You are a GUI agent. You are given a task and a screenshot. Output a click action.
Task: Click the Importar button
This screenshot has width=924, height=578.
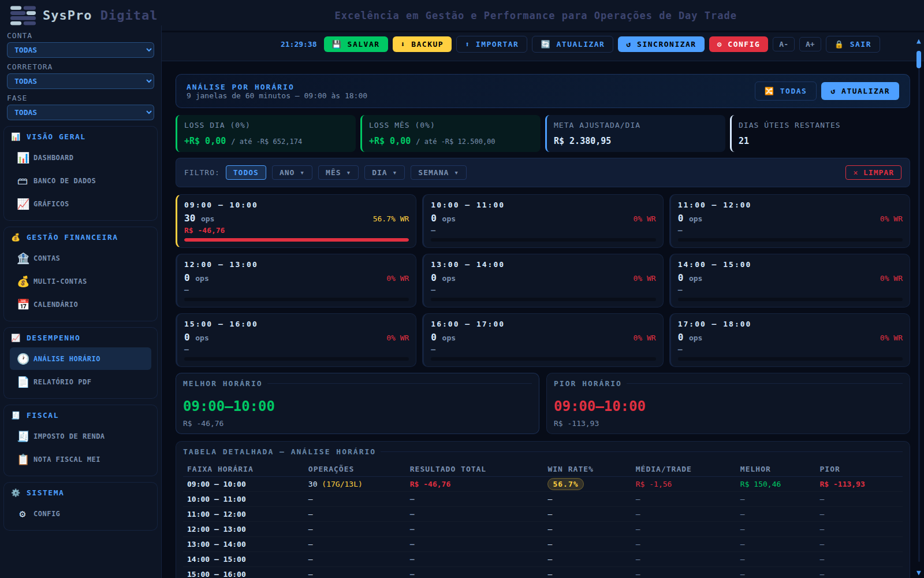(491, 45)
